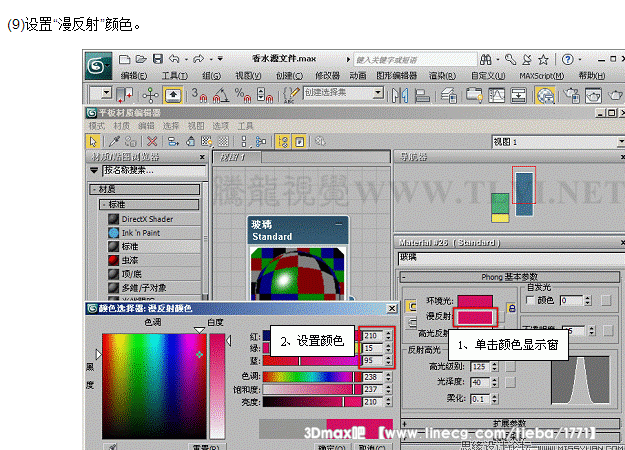Open the MAXScript(M) menu
The height and width of the screenshot is (450, 625).
[541, 75]
